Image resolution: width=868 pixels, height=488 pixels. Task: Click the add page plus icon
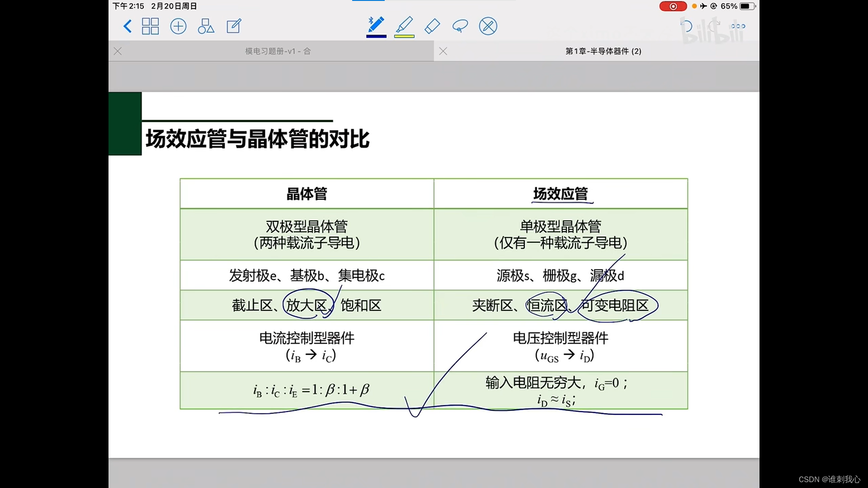click(x=178, y=26)
